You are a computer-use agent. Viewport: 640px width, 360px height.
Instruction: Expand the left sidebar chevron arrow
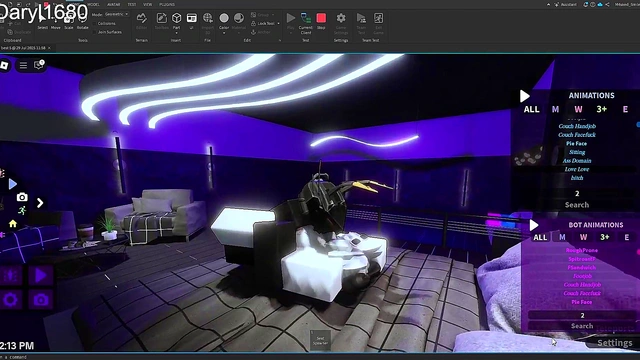[40, 203]
